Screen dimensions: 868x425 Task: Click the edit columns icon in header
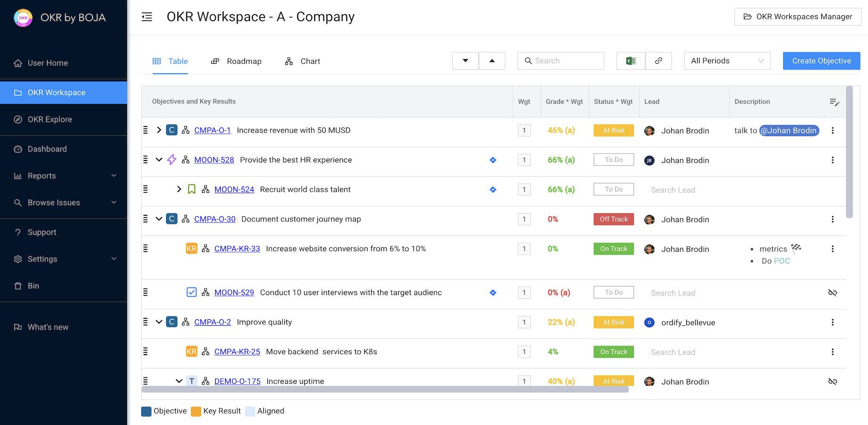(x=834, y=102)
